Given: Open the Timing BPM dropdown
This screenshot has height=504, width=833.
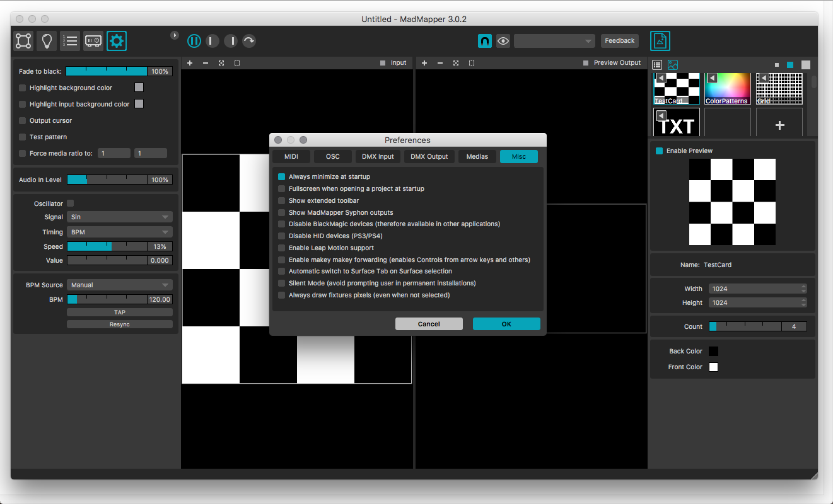Looking at the screenshot, I should point(119,232).
